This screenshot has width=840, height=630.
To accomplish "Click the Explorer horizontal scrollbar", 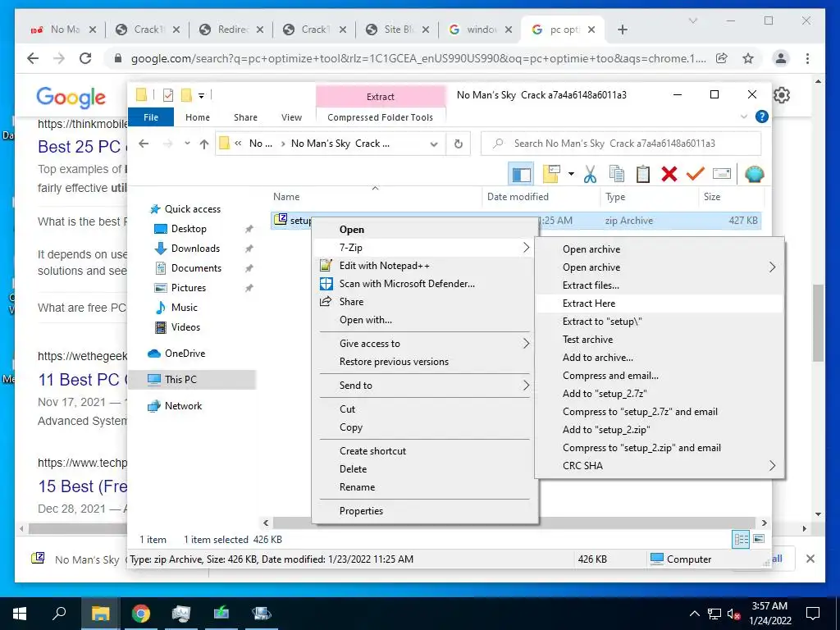I will [514, 523].
